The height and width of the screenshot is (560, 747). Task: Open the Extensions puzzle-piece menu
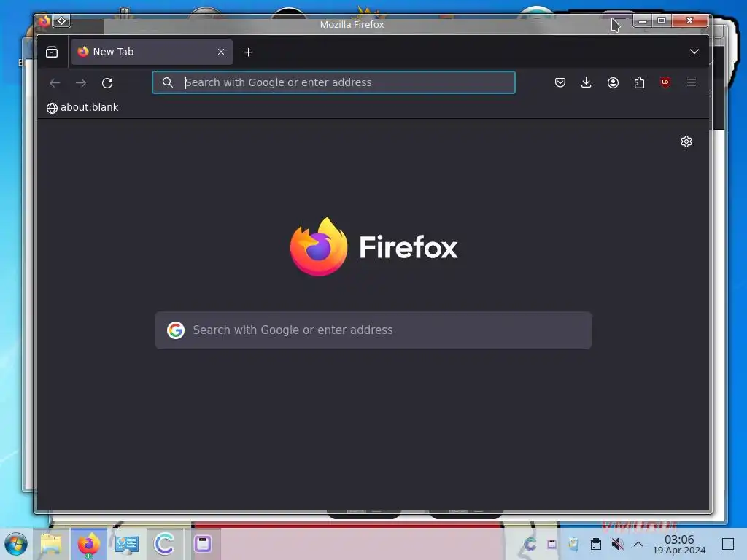point(639,82)
